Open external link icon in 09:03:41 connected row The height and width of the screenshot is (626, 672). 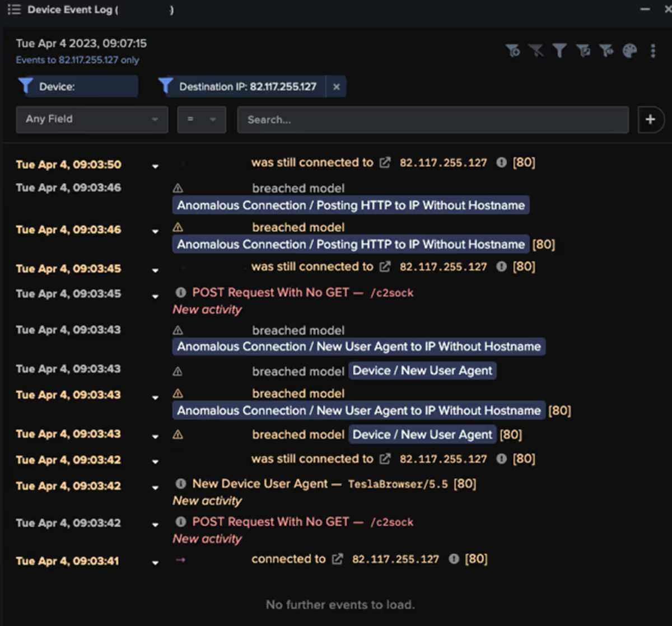338,559
